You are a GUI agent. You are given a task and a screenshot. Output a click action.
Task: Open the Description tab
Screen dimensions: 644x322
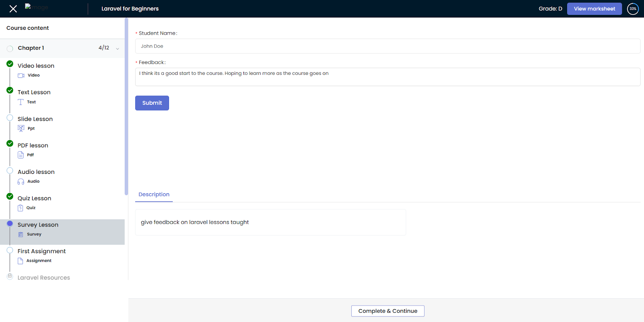click(x=154, y=194)
